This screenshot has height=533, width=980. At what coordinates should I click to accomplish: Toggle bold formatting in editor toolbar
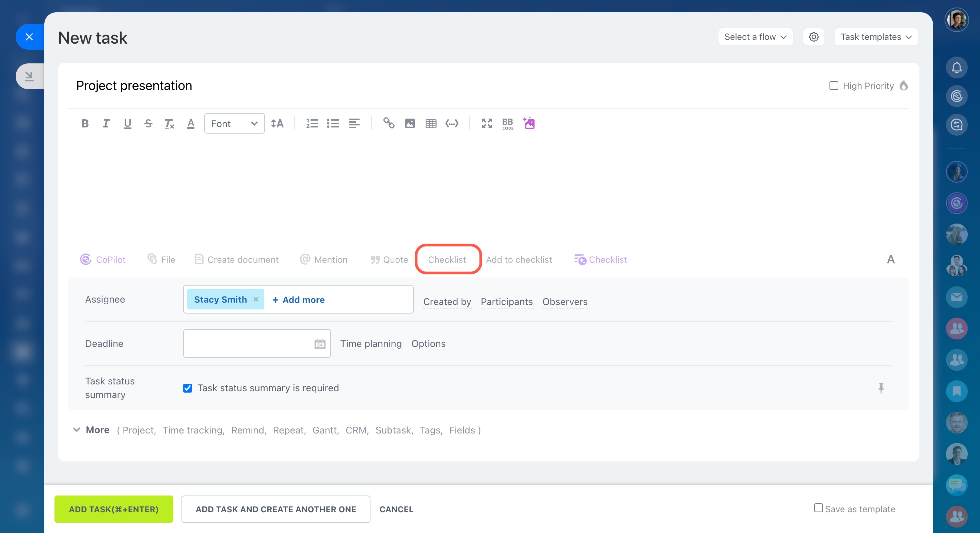[x=85, y=123]
